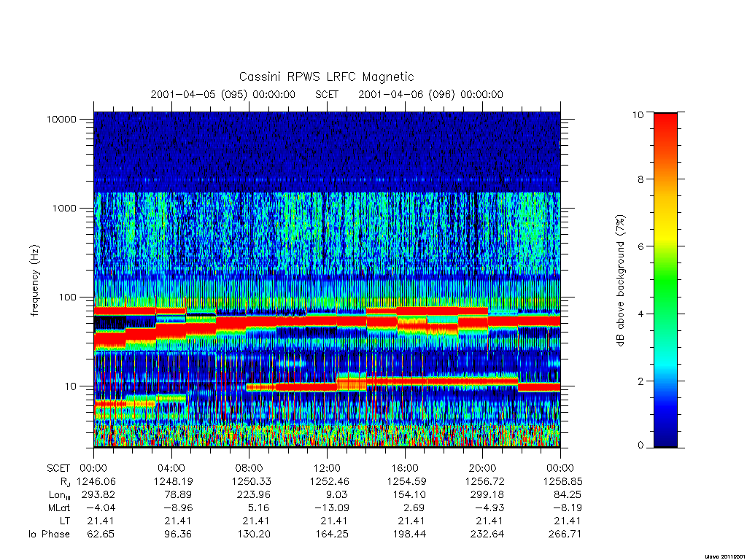The image size is (747, 560).
Task: Click the 100 Hz tick label
Action: pos(67,297)
